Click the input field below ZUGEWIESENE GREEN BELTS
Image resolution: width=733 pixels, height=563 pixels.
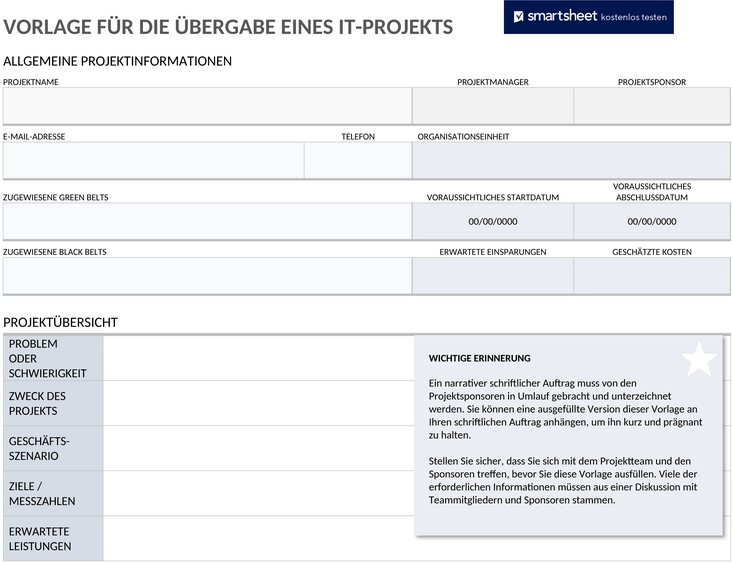pos(208,222)
